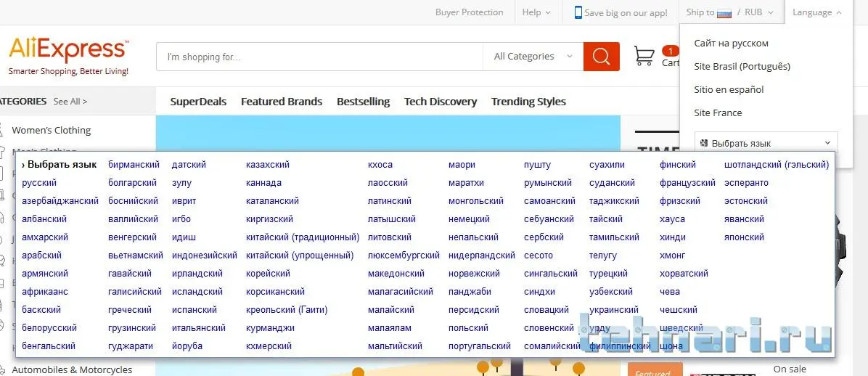Screen dimensions: 868x376
Task: Select украинский language
Action: point(614,309)
